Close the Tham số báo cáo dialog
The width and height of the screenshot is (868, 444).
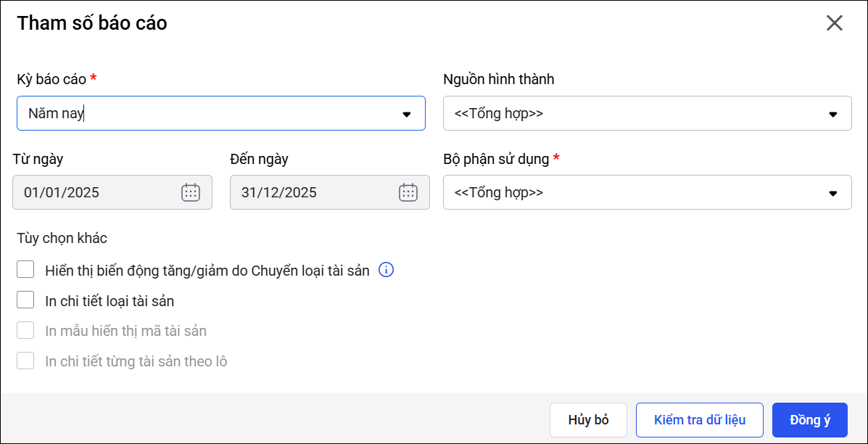pos(834,23)
